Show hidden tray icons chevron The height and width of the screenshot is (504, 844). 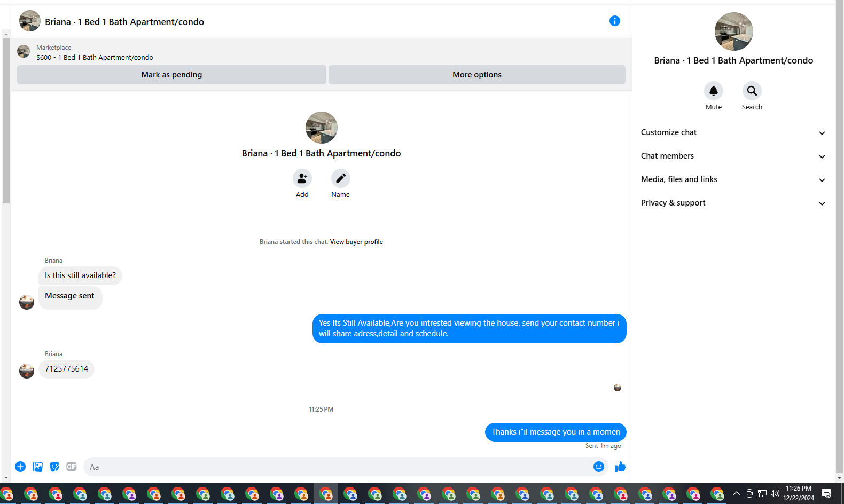click(737, 493)
